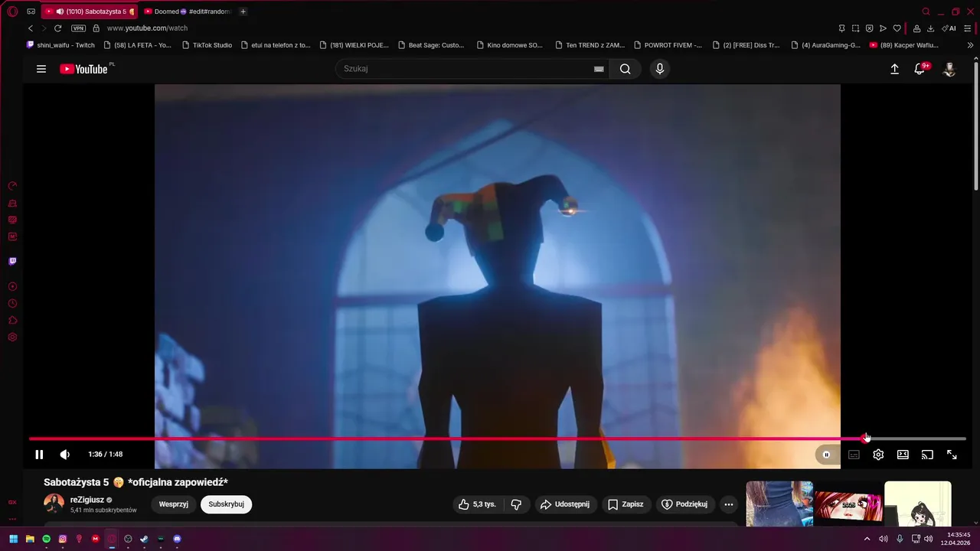Open the Opera ad-blocker shield icon
This screenshot has width=980, height=551.
pos(869,28)
